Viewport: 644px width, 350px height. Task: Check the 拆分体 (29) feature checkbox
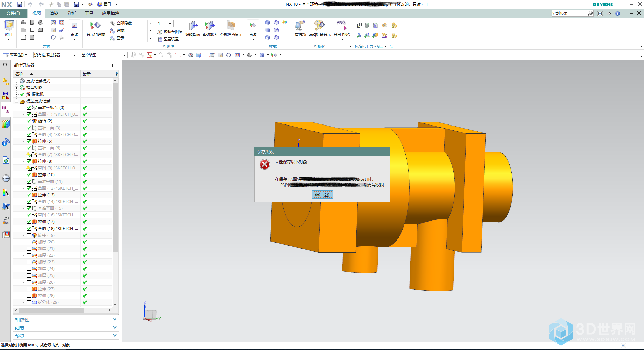tap(29, 302)
